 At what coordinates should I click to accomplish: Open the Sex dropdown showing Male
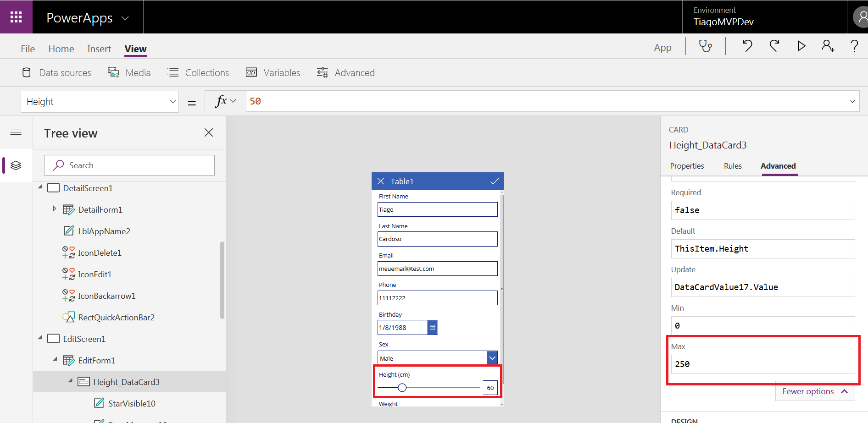click(492, 358)
